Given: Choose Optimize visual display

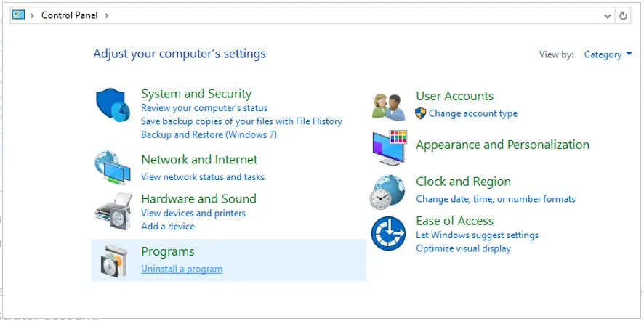Looking at the screenshot, I should (463, 248).
